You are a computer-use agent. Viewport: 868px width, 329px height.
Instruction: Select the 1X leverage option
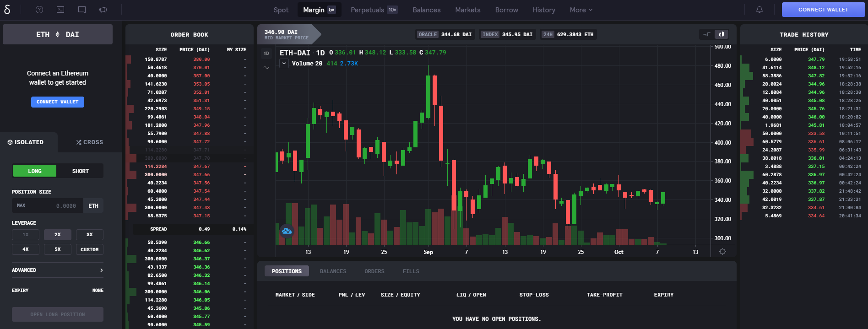click(x=26, y=235)
